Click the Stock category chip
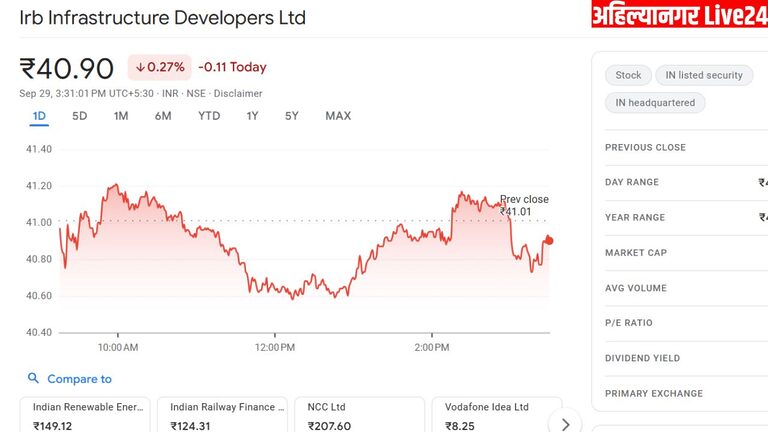Screen dimensions: 768x432 pos(628,75)
